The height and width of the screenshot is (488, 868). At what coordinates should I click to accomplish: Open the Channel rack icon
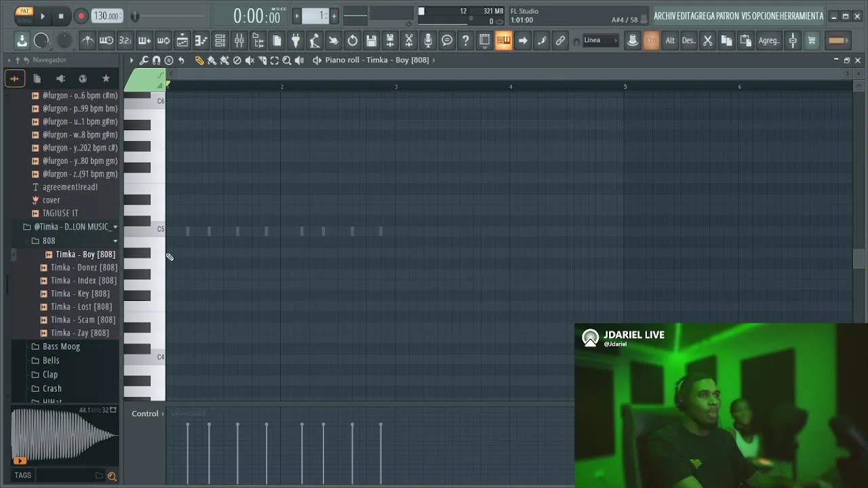[x=220, y=41]
